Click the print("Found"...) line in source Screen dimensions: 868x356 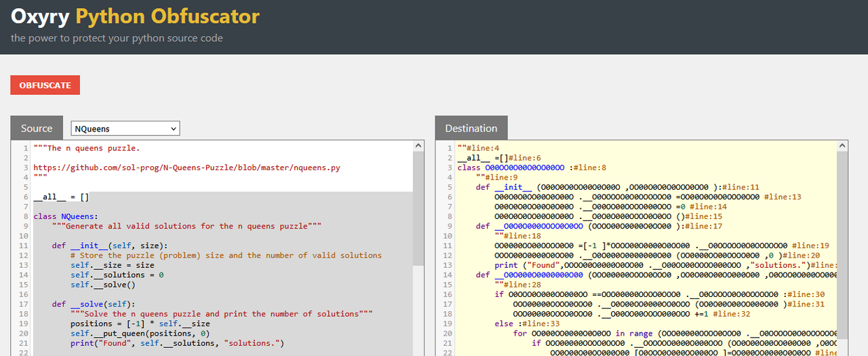[x=176, y=343]
